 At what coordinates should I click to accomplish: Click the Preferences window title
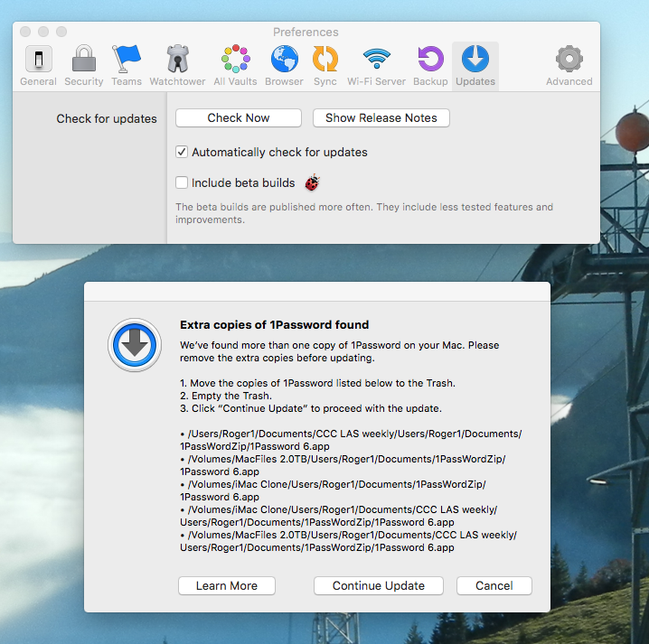[x=306, y=32]
